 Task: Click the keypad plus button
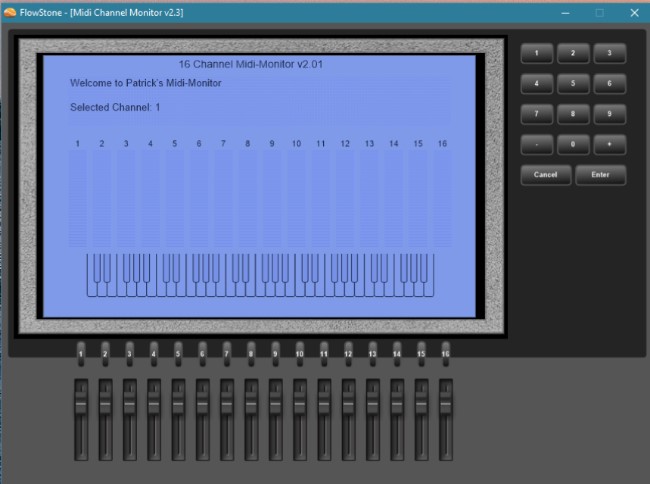tap(609, 144)
